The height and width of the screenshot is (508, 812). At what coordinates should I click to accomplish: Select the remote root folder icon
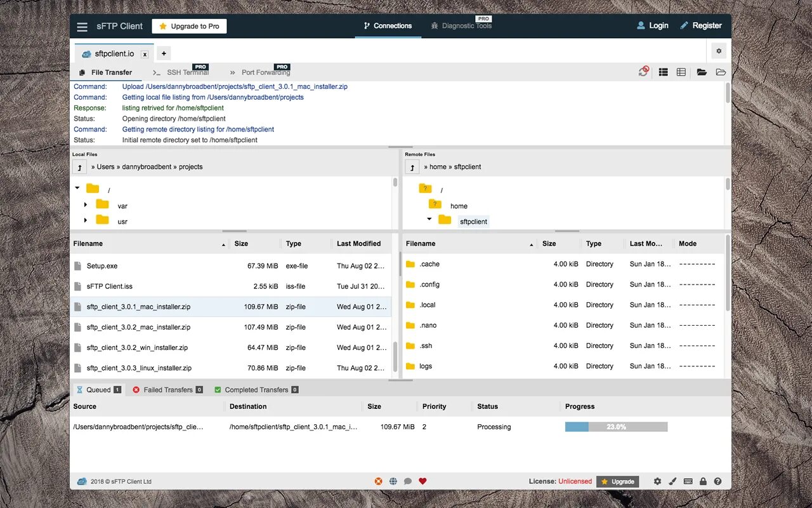tap(425, 189)
